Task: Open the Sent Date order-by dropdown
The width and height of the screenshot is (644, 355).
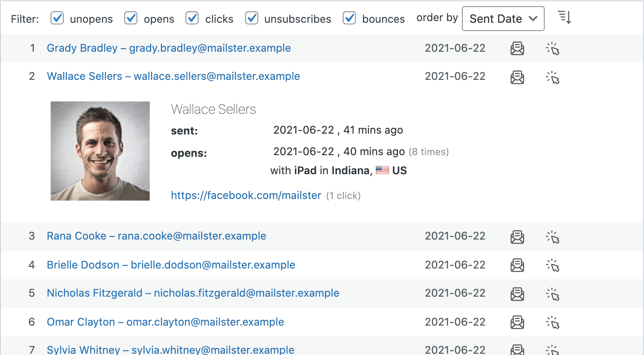Action: 502,18
